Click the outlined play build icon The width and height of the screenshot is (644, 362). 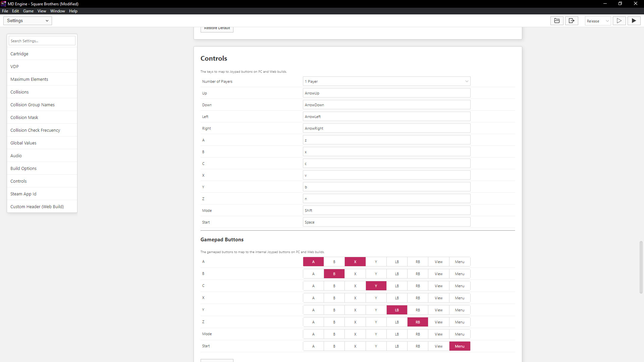(619, 20)
